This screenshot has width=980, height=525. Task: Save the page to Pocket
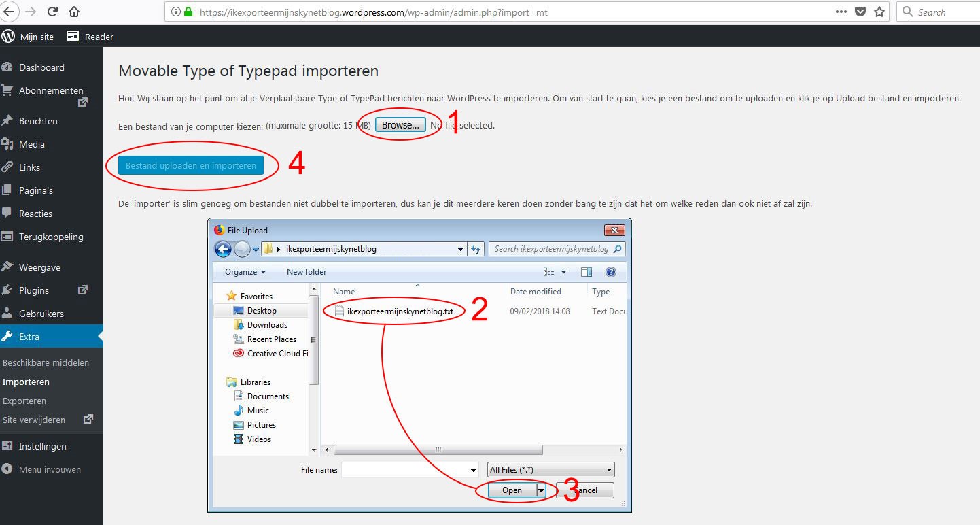pyautogui.click(x=860, y=12)
